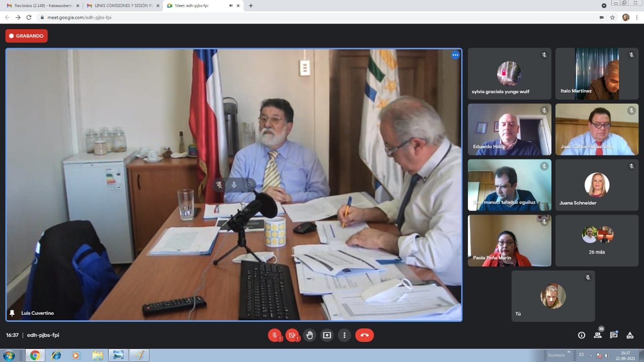Open the blue options button on Luis Cuvertino's video
The width and height of the screenshot is (644, 362).
455,55
